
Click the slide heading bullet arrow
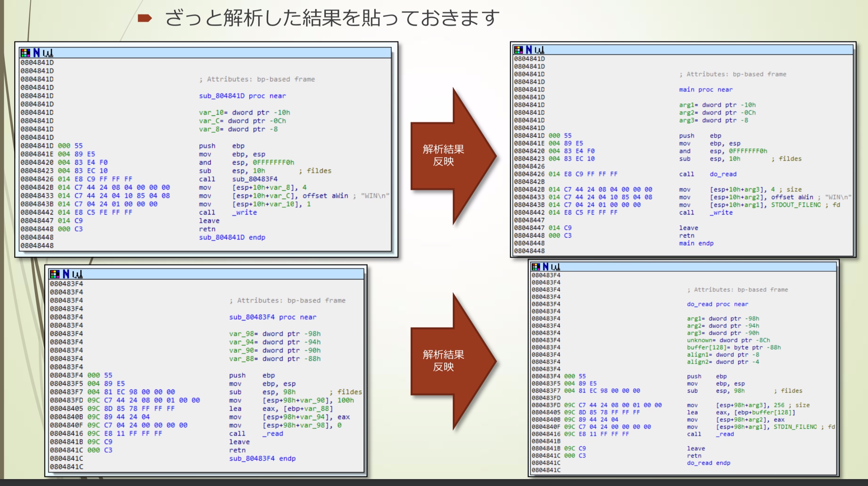(x=145, y=18)
